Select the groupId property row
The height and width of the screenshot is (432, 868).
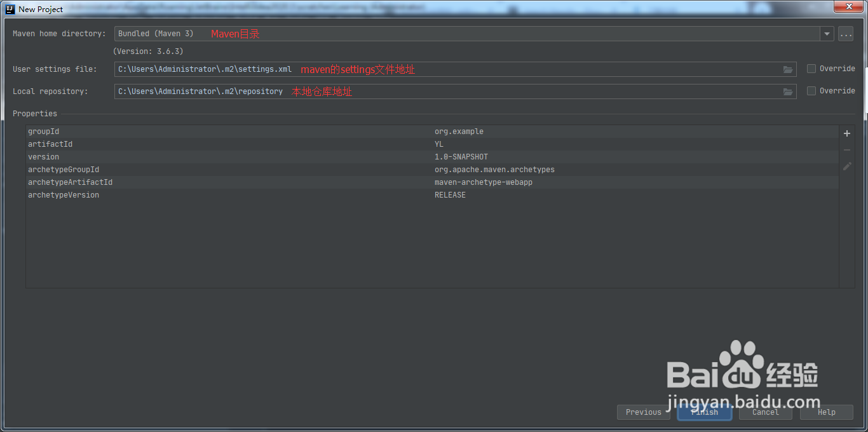432,132
